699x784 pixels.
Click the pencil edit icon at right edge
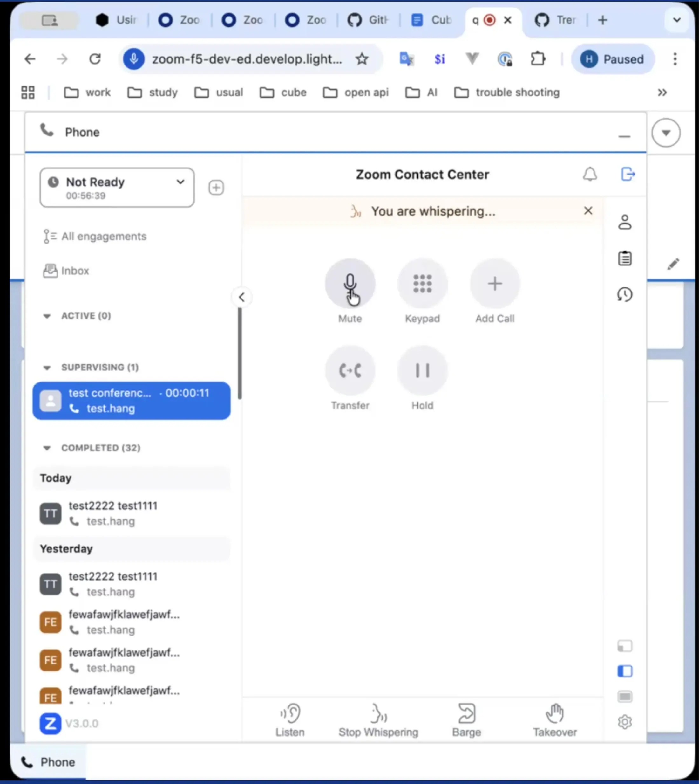pos(673,264)
